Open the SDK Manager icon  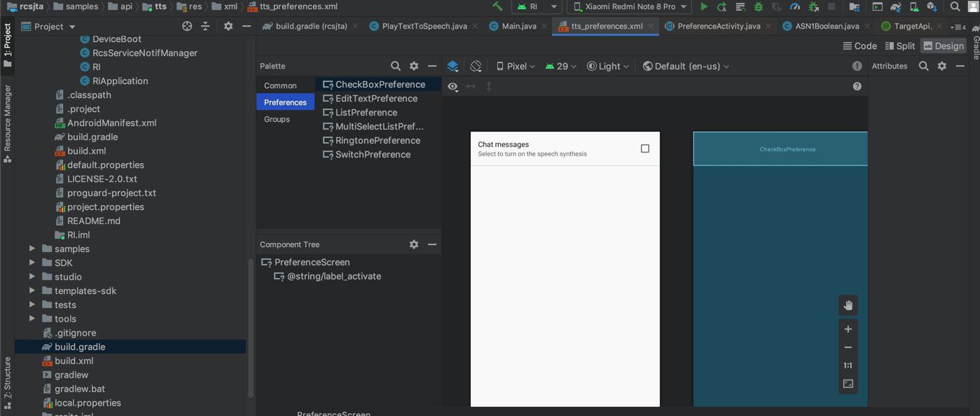[932, 6]
